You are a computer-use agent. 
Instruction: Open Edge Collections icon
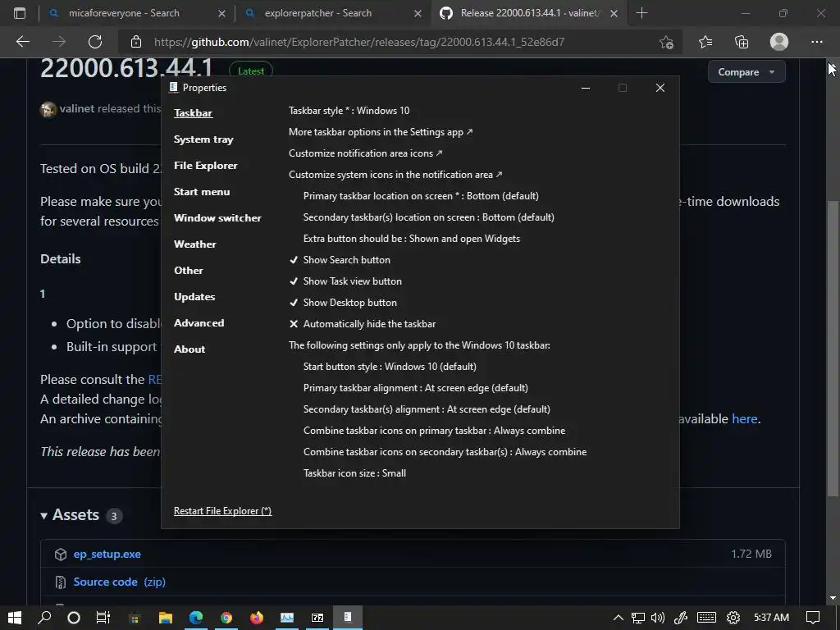coord(742,42)
